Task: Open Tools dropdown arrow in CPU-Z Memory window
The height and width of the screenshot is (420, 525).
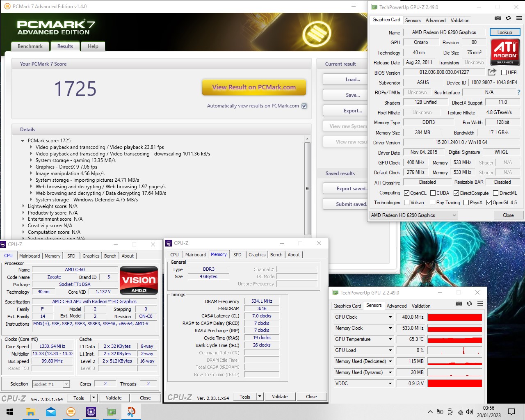Action: [260, 397]
